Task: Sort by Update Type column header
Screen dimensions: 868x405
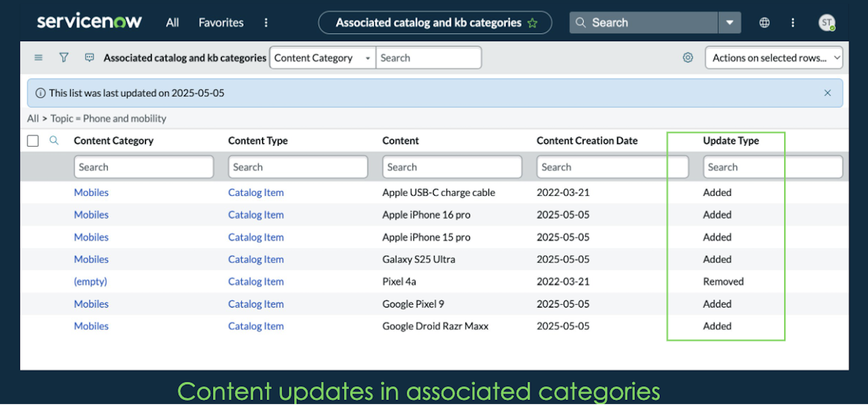Action: pos(731,141)
